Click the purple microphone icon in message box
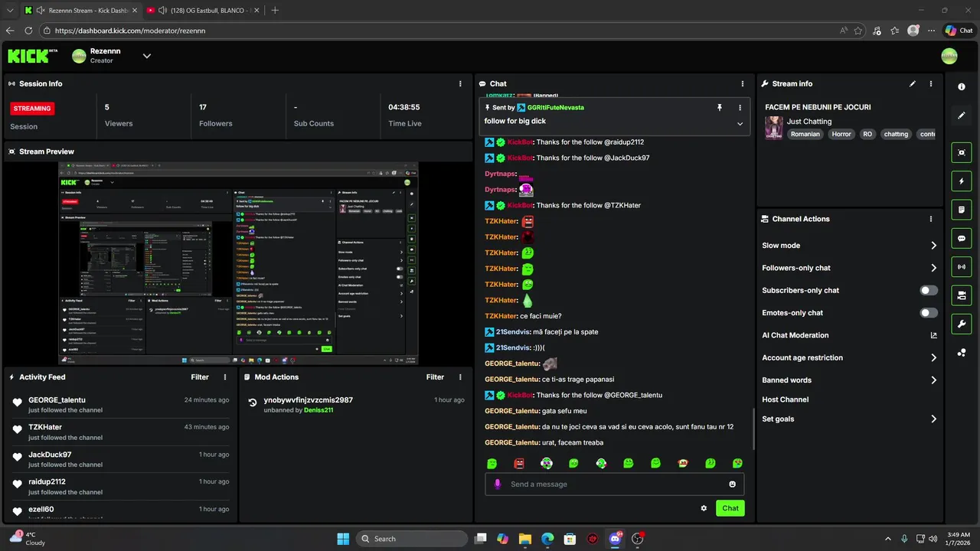Viewport: 980px width, 551px height. click(x=498, y=484)
